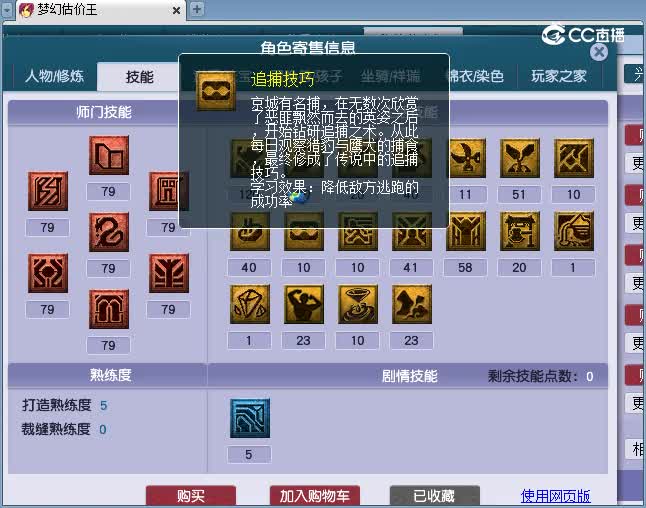
Task: Click the skill icon with level 20
Action: pos(520,231)
